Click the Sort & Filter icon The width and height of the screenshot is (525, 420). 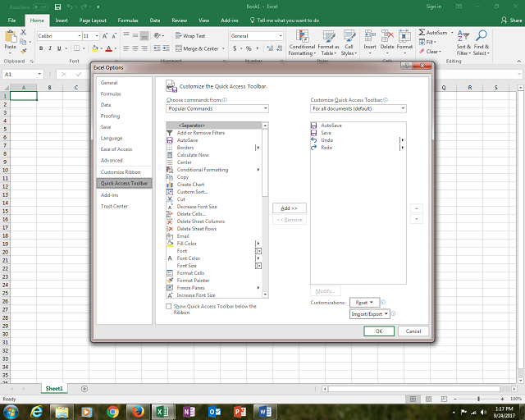click(x=463, y=37)
